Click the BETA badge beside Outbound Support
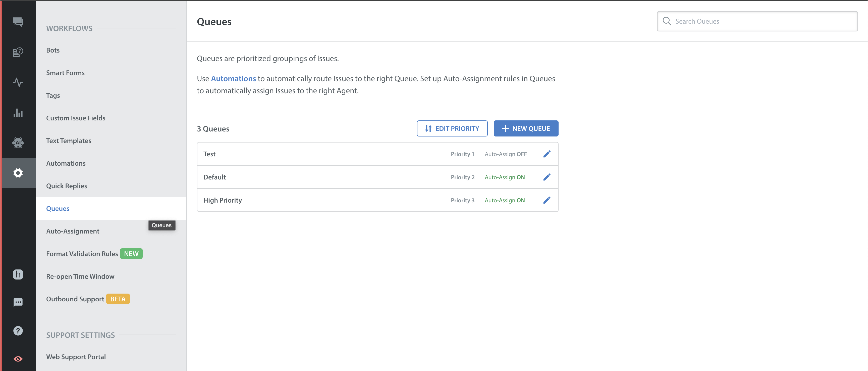 [118, 299]
